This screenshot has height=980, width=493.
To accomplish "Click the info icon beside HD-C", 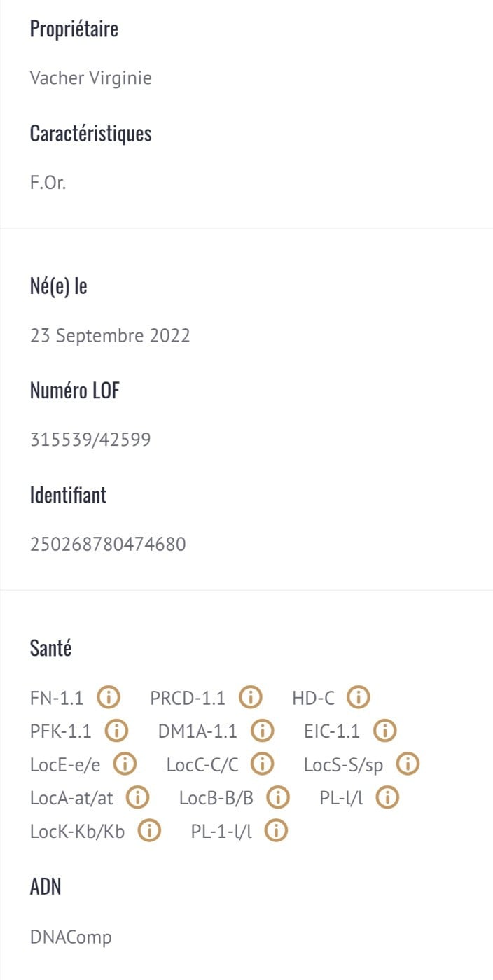I will click(359, 697).
